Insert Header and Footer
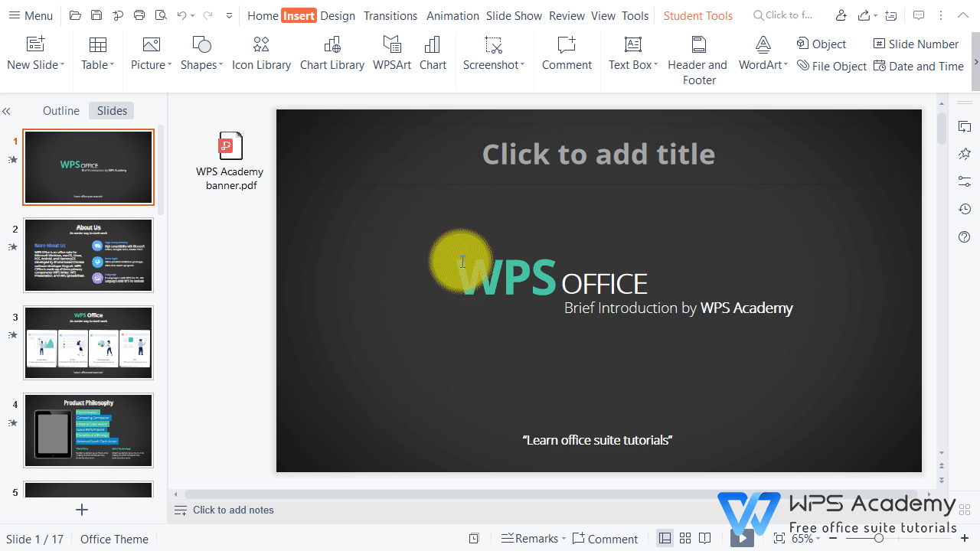Screen dimensions: 980x551 tap(697, 54)
